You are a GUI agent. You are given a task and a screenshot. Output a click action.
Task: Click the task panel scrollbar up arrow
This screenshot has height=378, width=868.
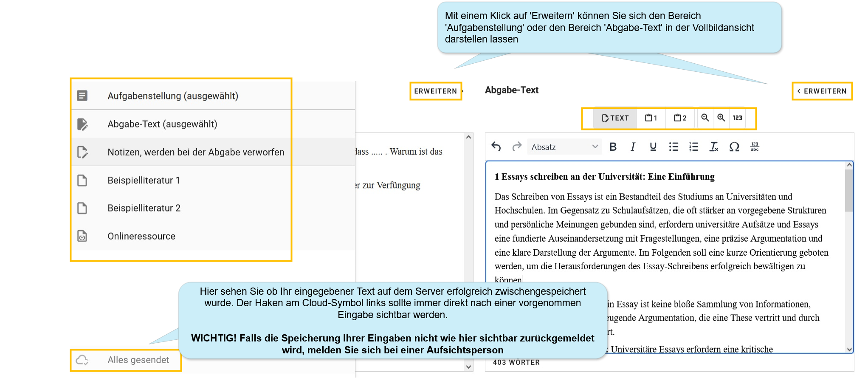(x=468, y=137)
